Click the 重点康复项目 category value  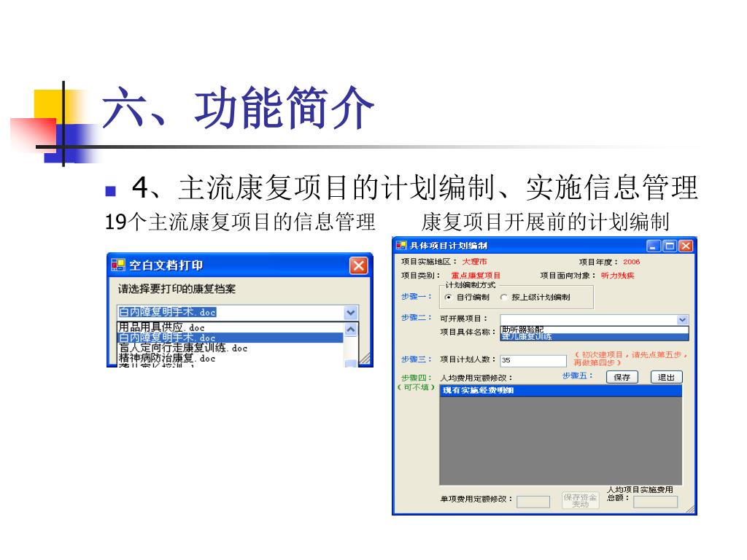click(476, 276)
